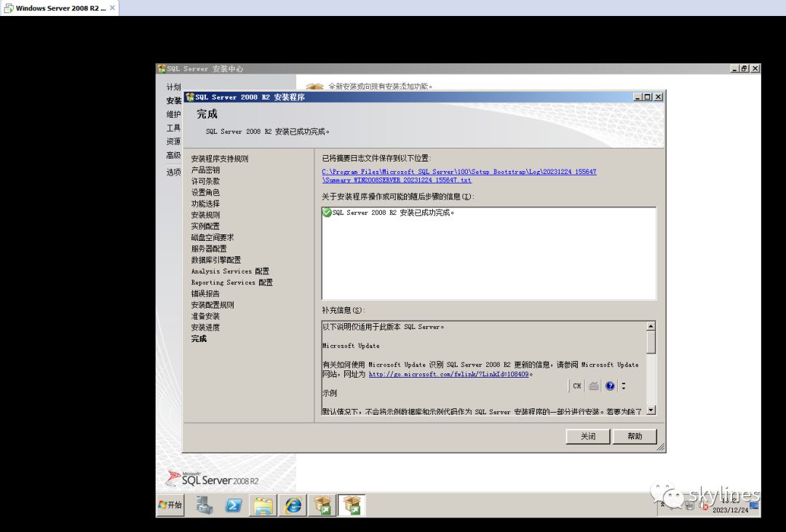Click the success message in the information box
Image resolution: width=786 pixels, height=532 pixels.
(x=394, y=213)
